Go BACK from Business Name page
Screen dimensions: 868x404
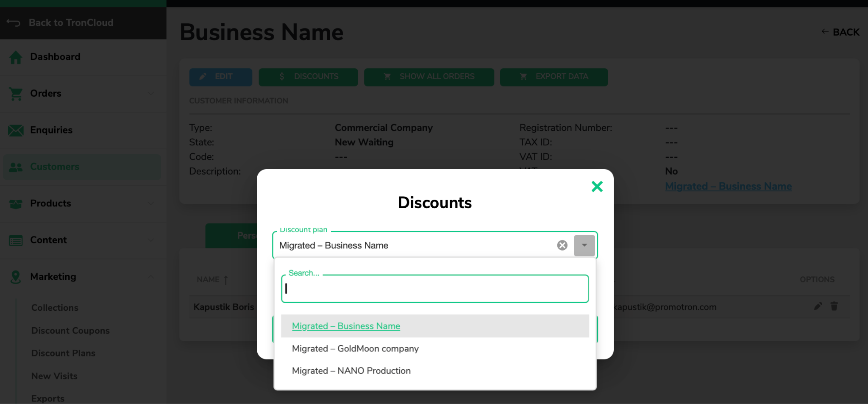point(840,32)
